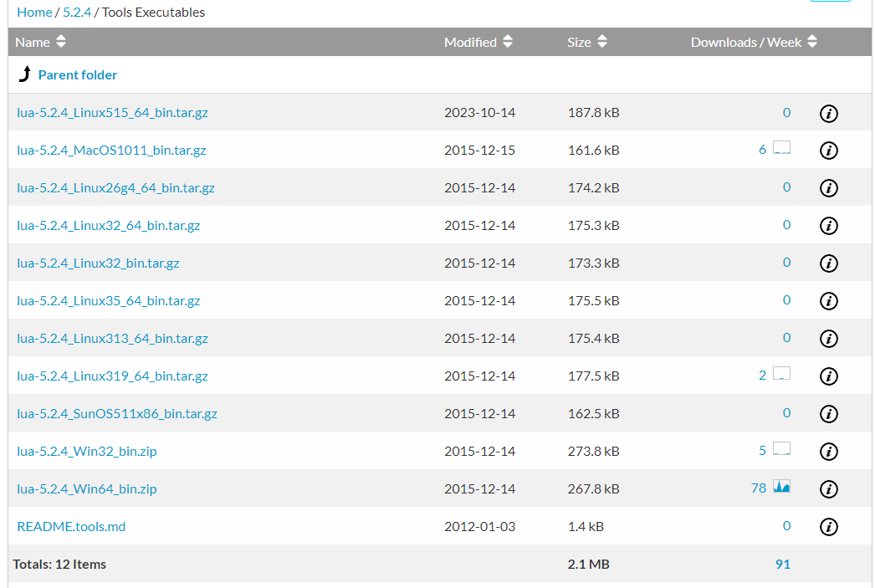Screen dimensions: 875x588
Task: Select the 273.8 kB size cell
Action: tap(594, 452)
